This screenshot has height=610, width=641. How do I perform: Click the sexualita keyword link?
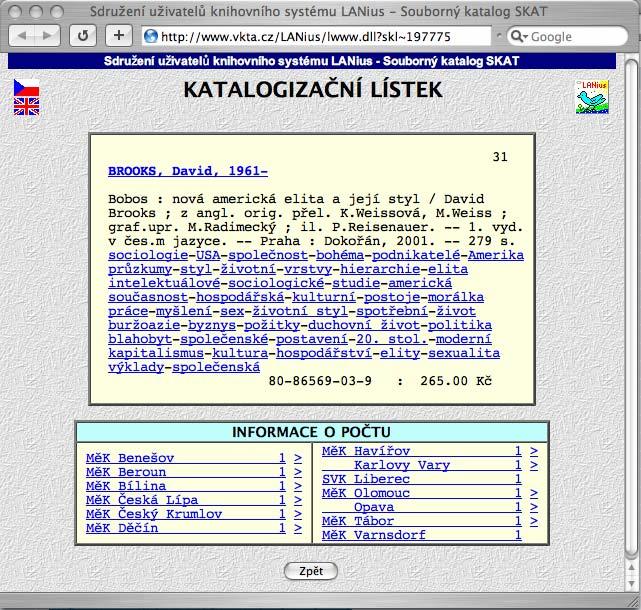click(x=464, y=353)
